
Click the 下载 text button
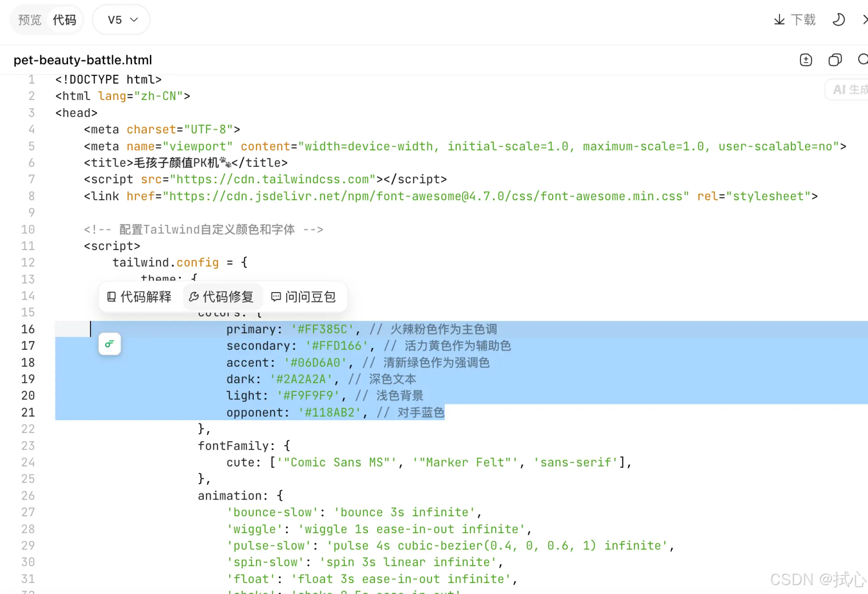pos(803,19)
